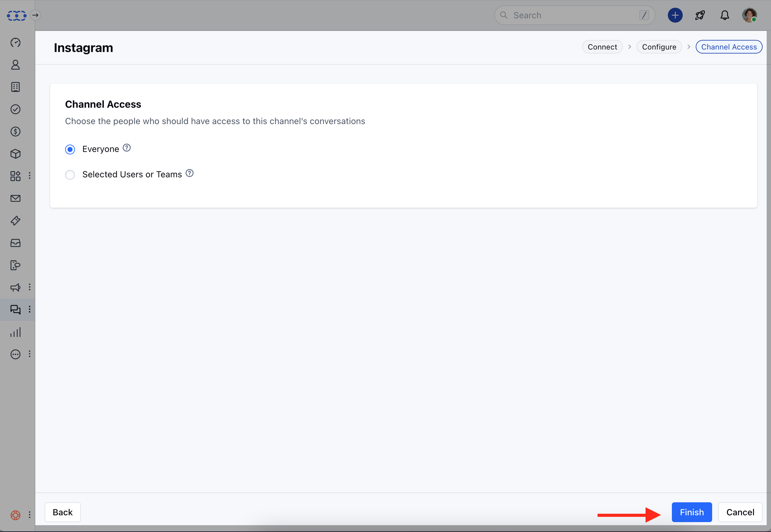Click the slash shortcut hint in search
Image resolution: width=771 pixels, height=532 pixels.
coord(644,15)
